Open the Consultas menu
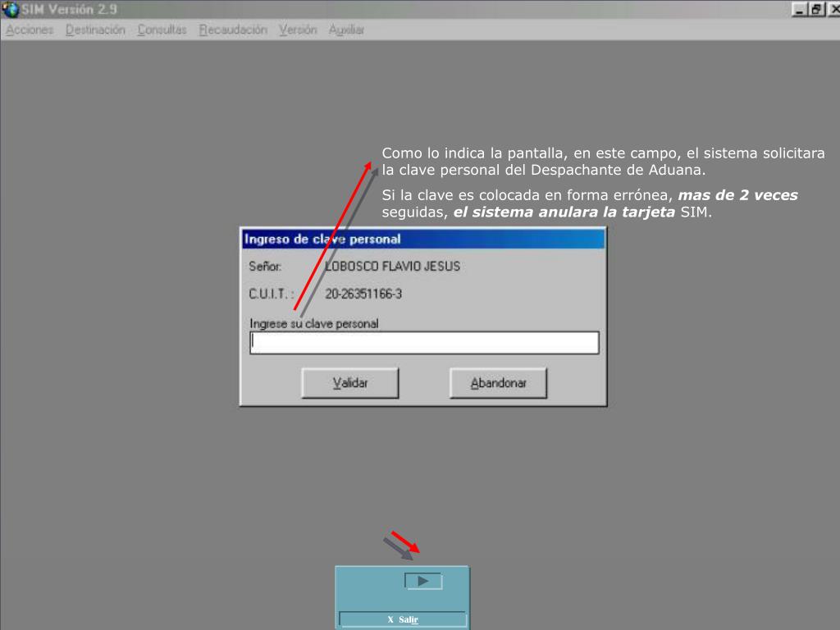This screenshot has width=840, height=630. click(x=162, y=30)
